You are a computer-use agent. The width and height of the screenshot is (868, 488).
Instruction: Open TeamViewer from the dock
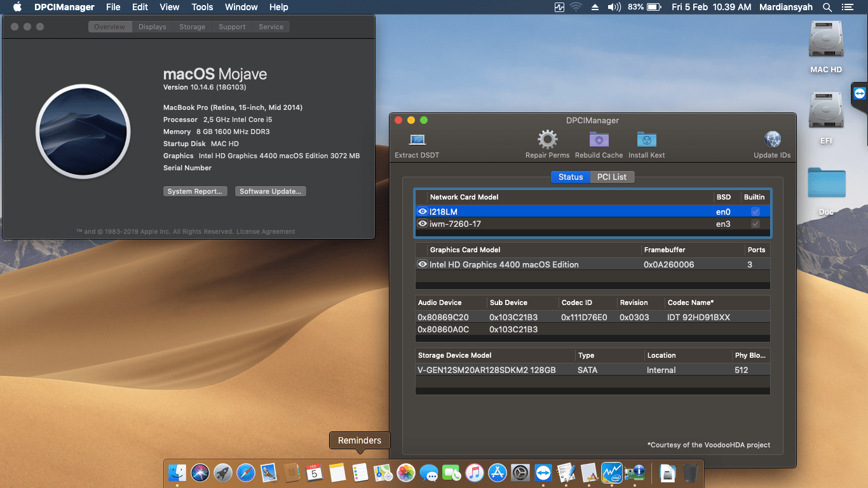[543, 472]
